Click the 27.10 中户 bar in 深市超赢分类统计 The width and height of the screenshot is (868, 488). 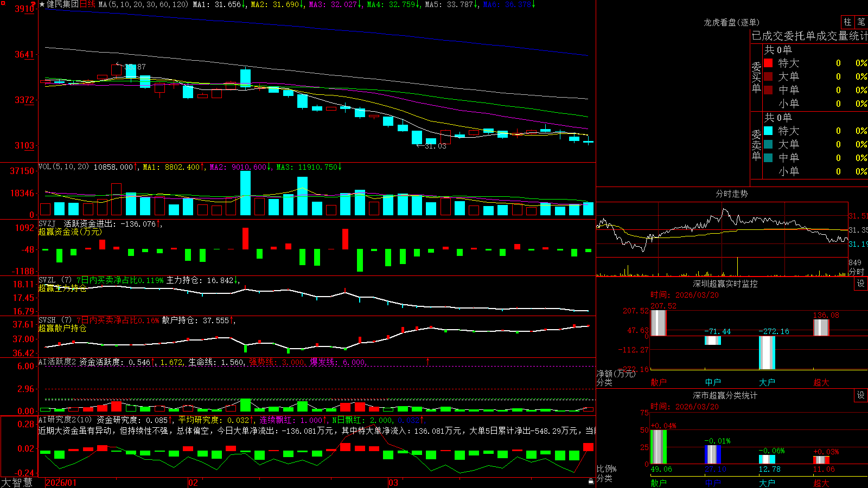[x=713, y=454]
